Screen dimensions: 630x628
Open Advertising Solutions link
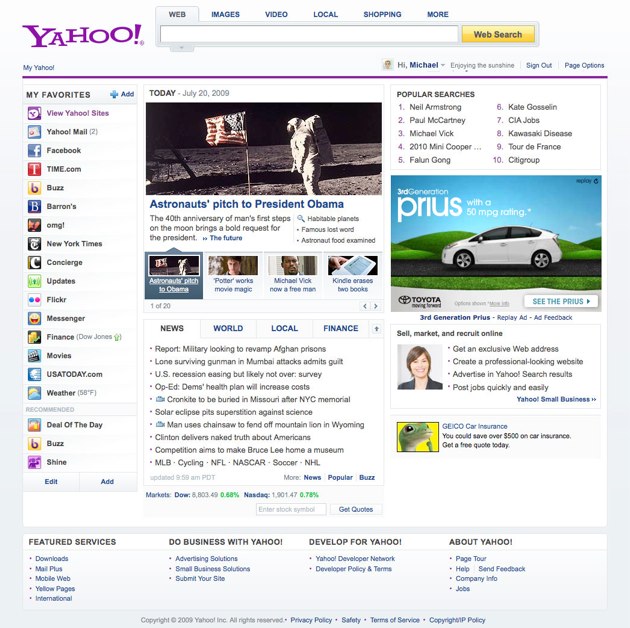click(x=207, y=559)
